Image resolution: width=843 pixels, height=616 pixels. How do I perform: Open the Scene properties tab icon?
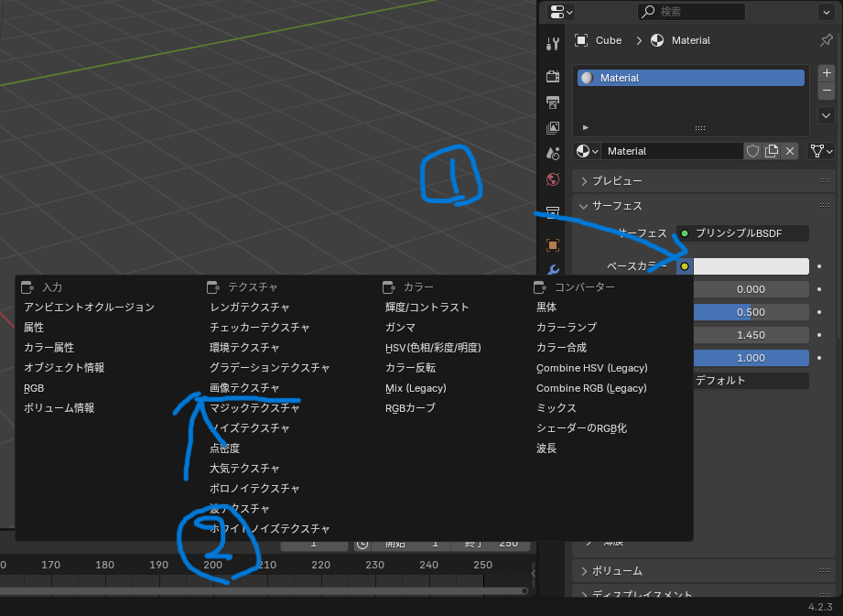(x=552, y=154)
